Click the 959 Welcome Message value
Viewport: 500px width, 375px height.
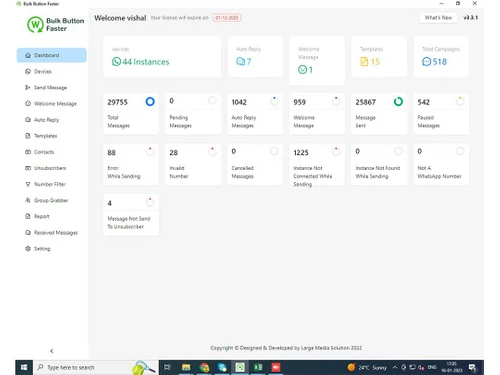tap(299, 102)
